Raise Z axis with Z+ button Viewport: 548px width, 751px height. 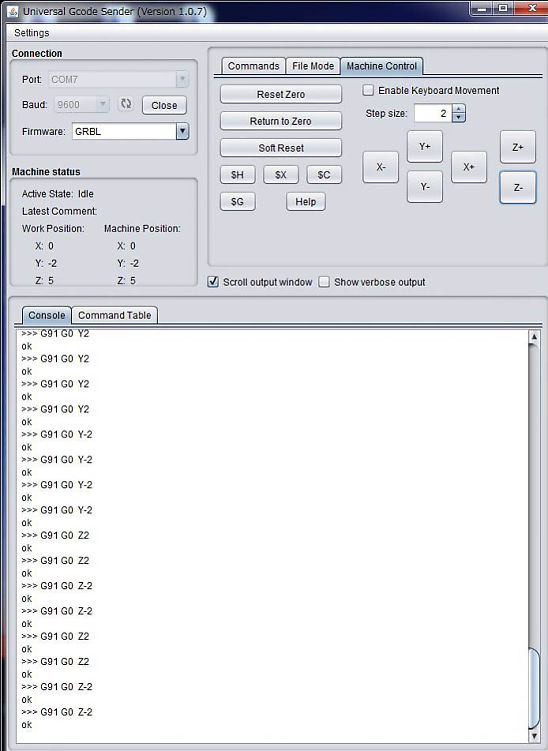(518, 147)
